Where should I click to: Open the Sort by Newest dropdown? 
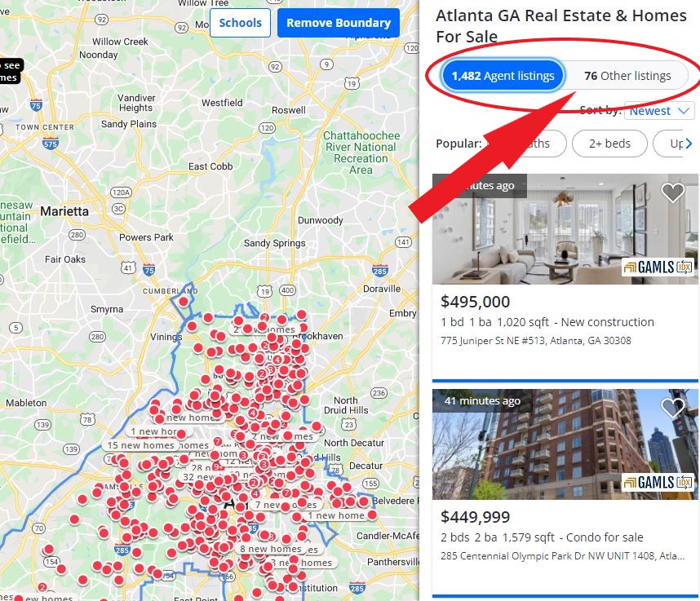pos(659,111)
